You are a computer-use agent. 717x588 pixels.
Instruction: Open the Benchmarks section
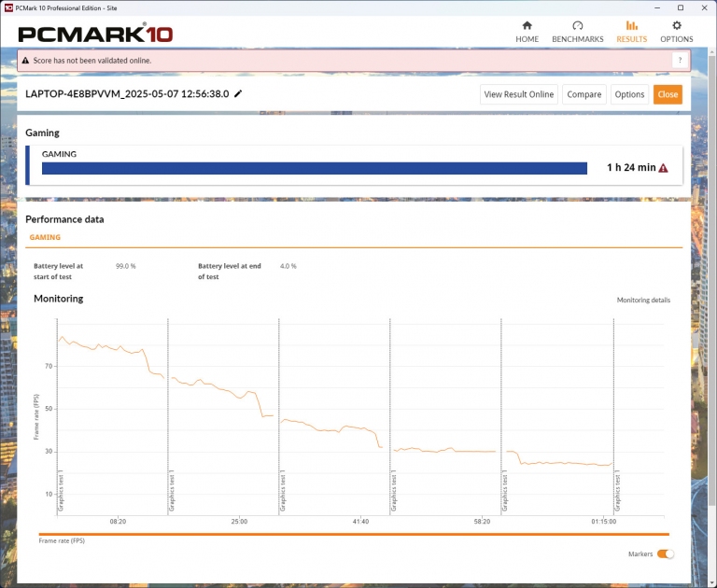(578, 32)
